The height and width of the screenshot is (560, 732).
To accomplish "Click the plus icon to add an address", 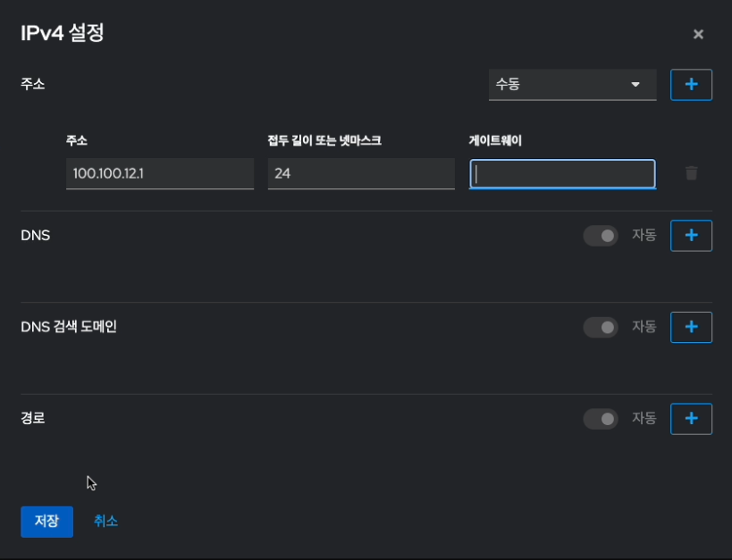I will click(691, 84).
